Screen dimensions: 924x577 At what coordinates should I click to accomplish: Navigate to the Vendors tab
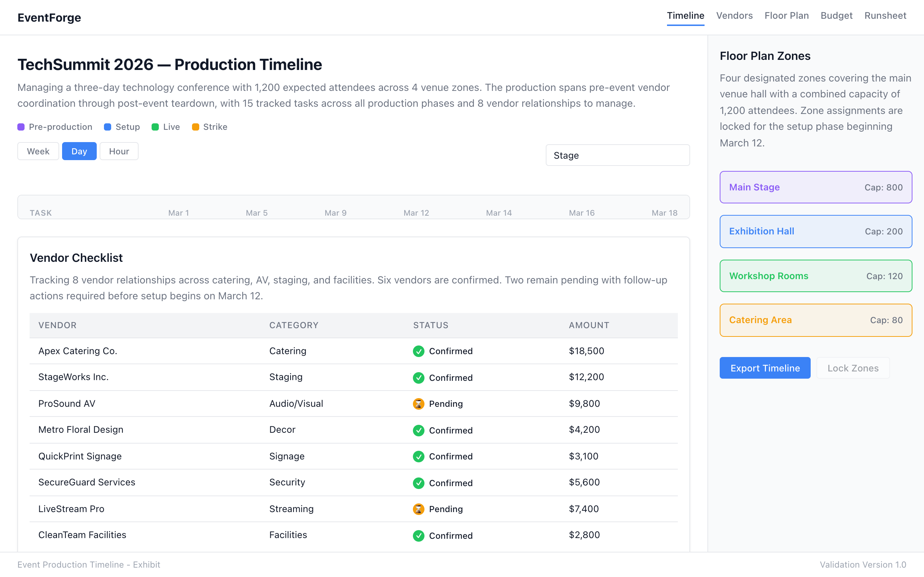tap(734, 16)
